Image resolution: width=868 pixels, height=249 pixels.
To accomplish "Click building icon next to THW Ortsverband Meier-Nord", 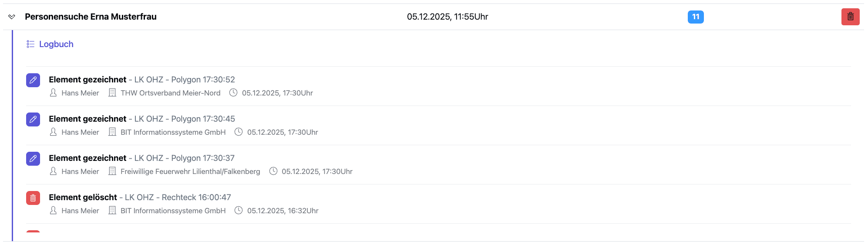I will point(112,93).
